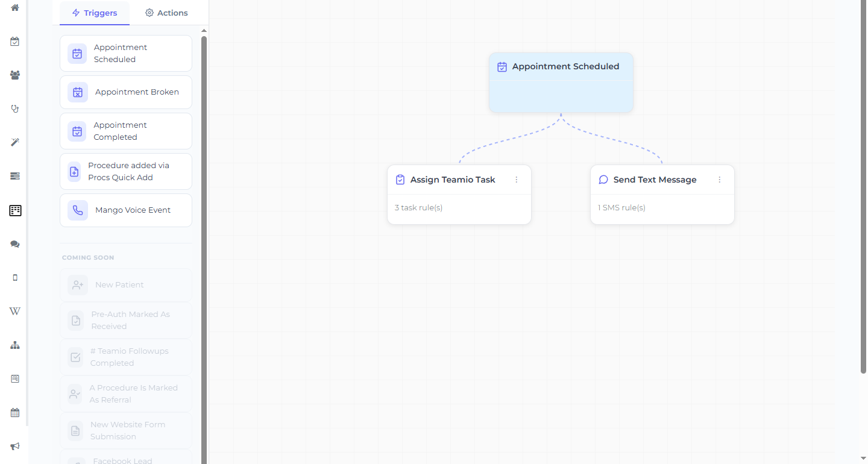Select Appointment Scheduled trigger in the list
Image resolution: width=868 pixels, height=464 pixels.
(x=126, y=54)
